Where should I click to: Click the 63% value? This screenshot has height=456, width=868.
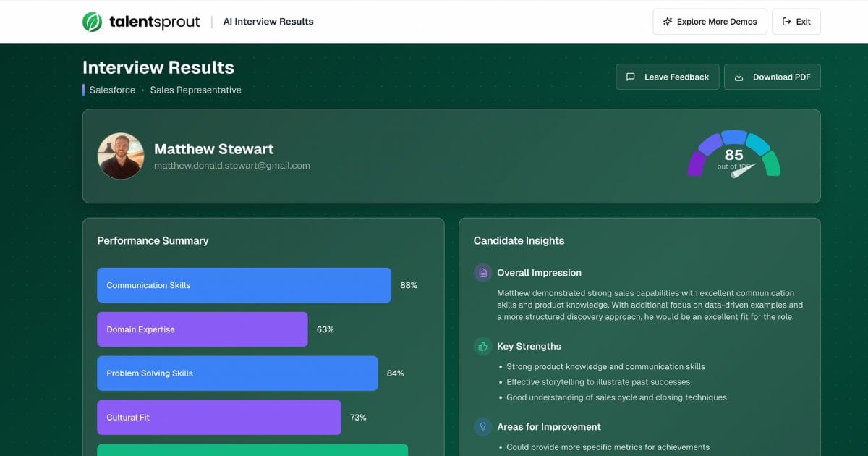coord(325,329)
